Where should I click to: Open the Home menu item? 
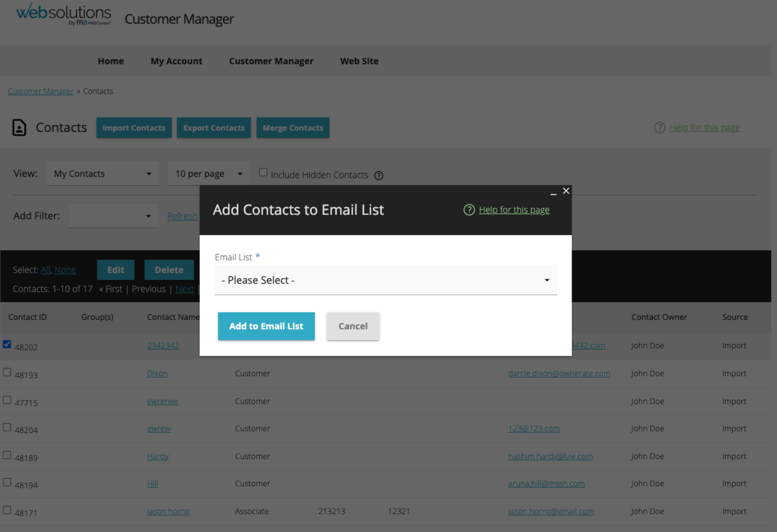(x=111, y=61)
